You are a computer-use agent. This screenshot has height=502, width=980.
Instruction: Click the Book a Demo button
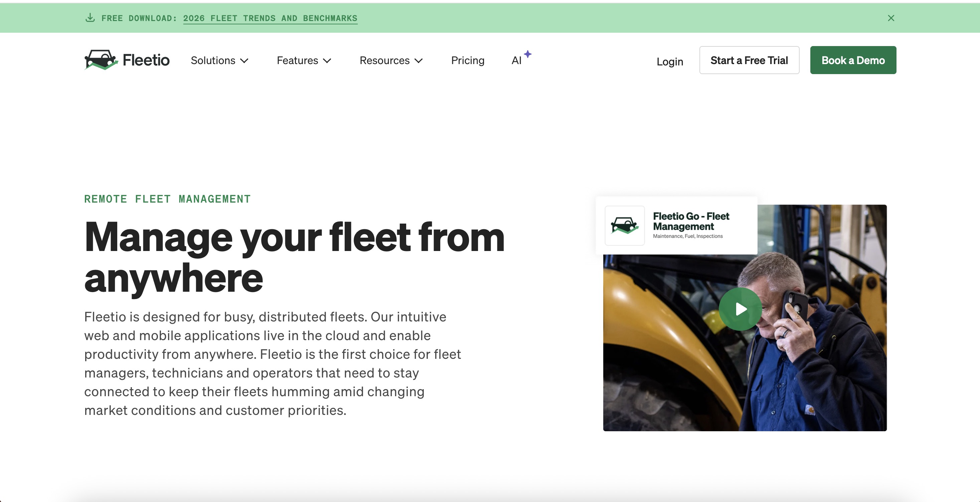853,60
